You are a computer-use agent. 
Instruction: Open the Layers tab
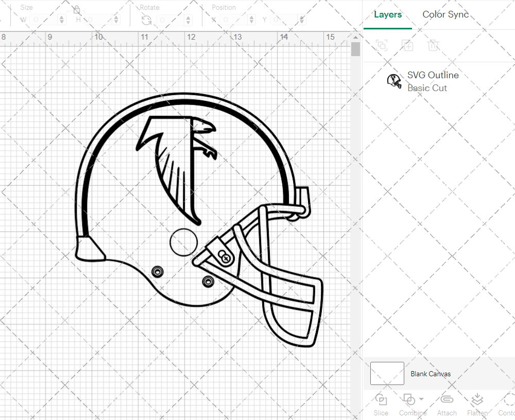(388, 14)
